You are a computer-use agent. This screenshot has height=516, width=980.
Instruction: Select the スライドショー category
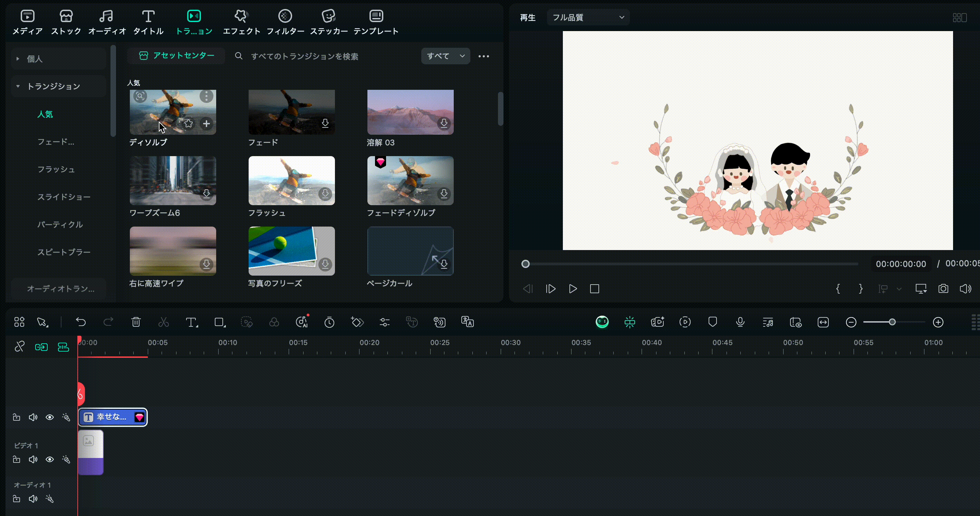click(x=64, y=197)
